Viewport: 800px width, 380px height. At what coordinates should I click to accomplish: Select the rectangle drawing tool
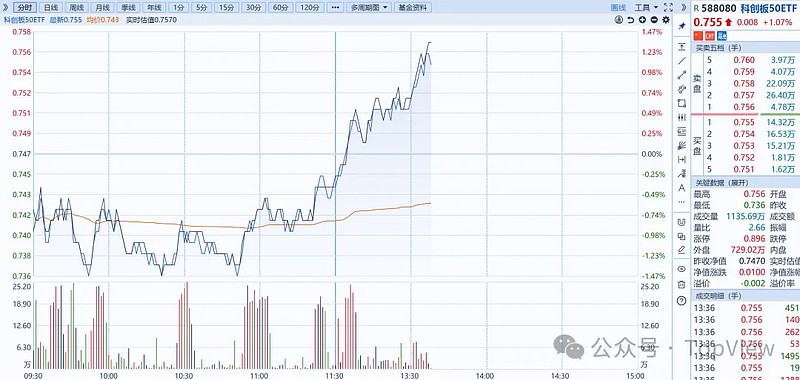tap(681, 103)
